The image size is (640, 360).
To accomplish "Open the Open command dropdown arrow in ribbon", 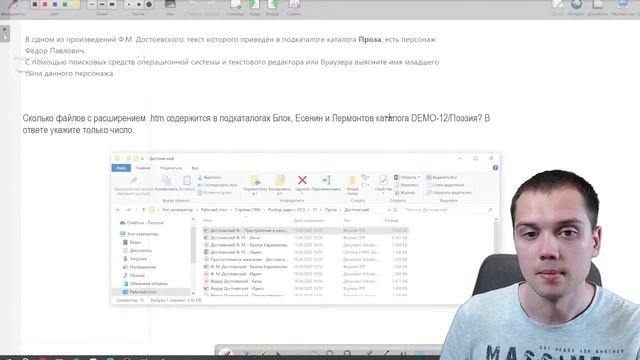I will point(419,178).
